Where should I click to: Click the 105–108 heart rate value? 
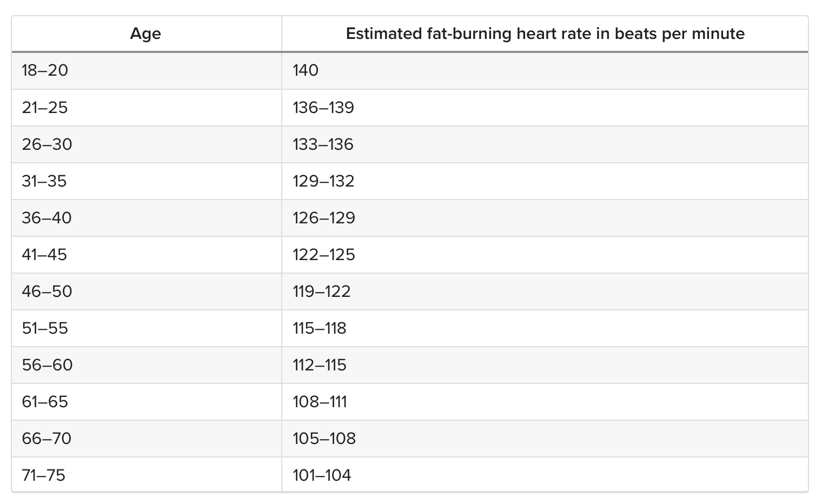coord(324,439)
